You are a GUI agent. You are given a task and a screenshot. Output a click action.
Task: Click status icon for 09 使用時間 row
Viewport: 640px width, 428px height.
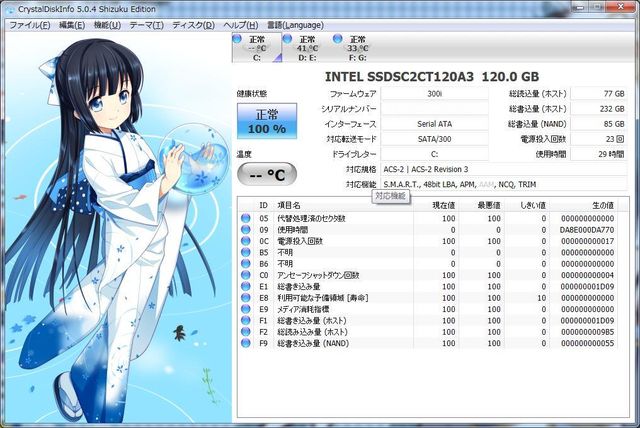click(x=245, y=230)
